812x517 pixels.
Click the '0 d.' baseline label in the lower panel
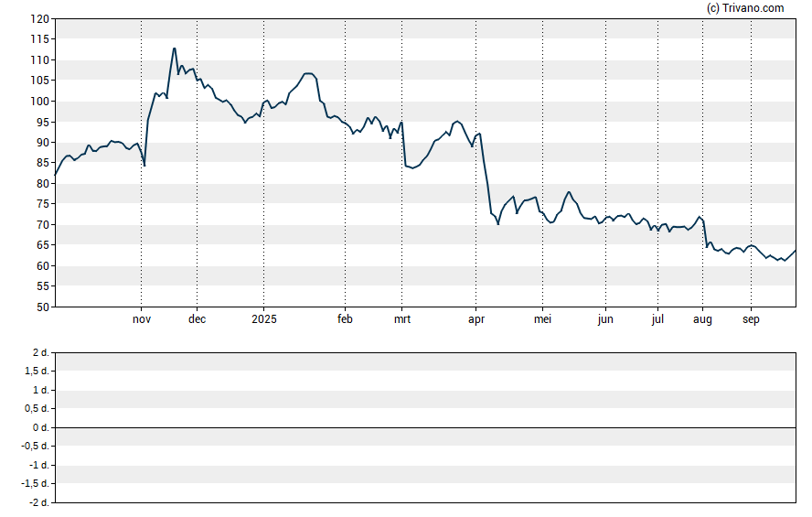[x=39, y=427]
